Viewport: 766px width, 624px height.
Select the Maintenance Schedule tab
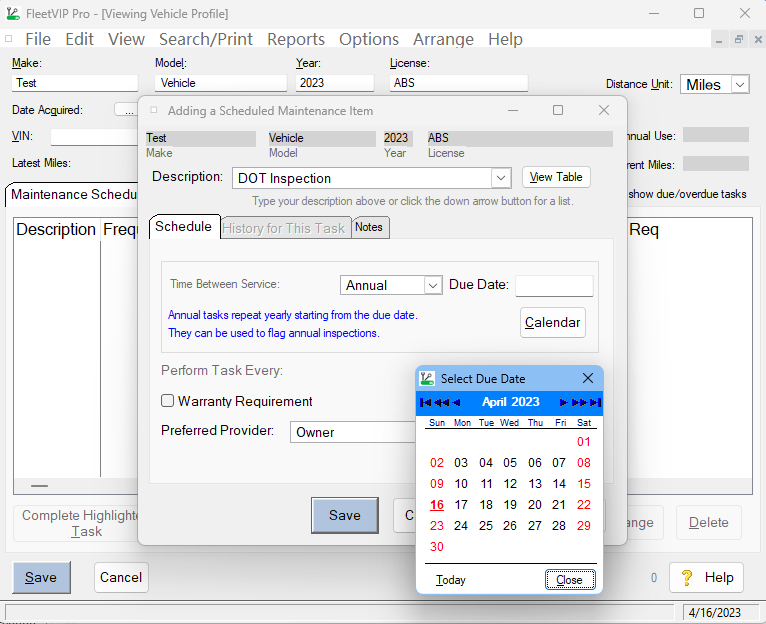click(x=73, y=194)
